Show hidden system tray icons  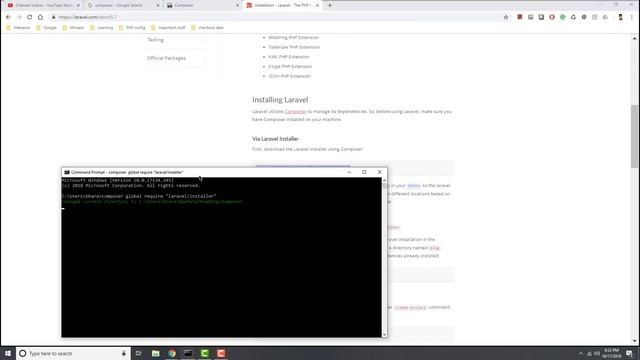coord(580,353)
